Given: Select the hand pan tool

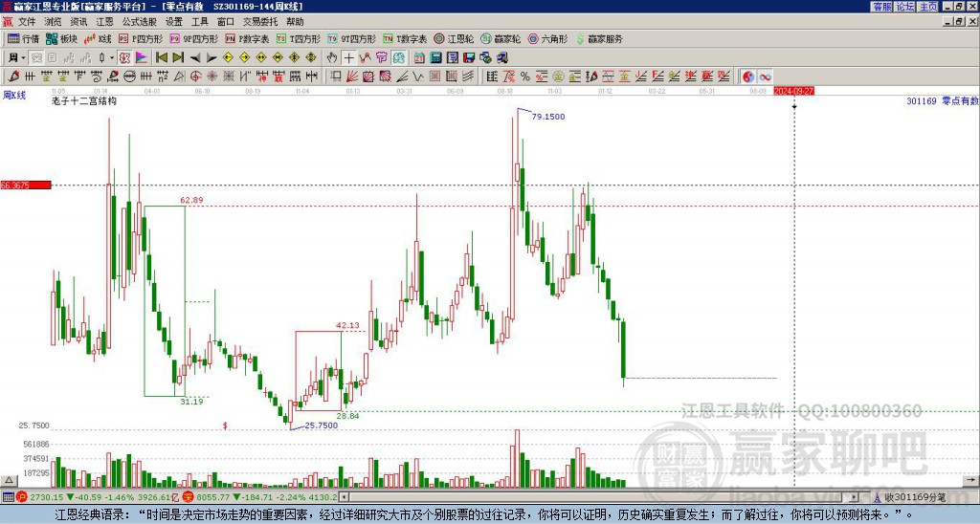Looking at the screenshot, I should coord(332,58).
